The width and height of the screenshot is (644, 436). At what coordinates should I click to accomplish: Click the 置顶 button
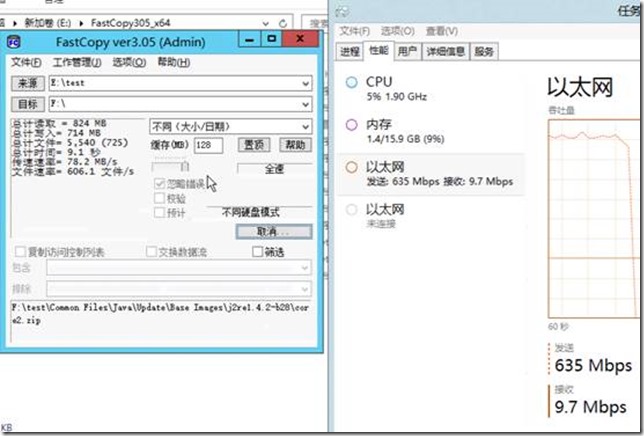[x=254, y=145]
